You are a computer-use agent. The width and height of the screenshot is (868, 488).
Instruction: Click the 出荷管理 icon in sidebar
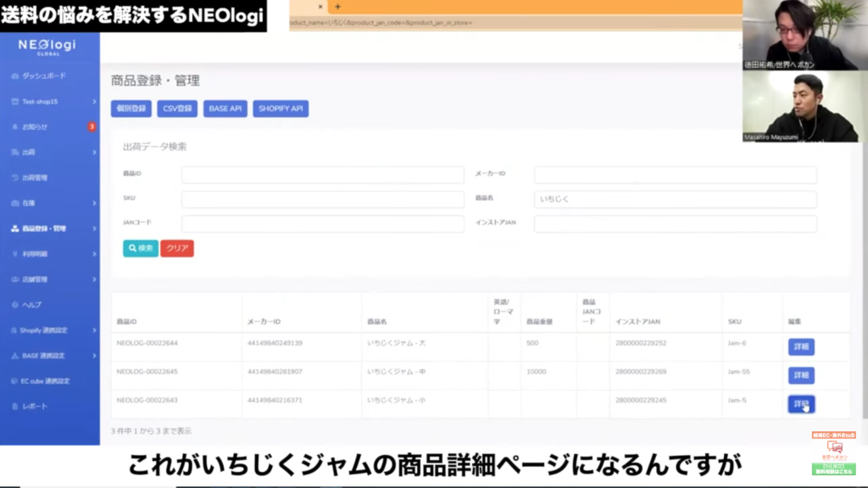pyautogui.click(x=15, y=178)
